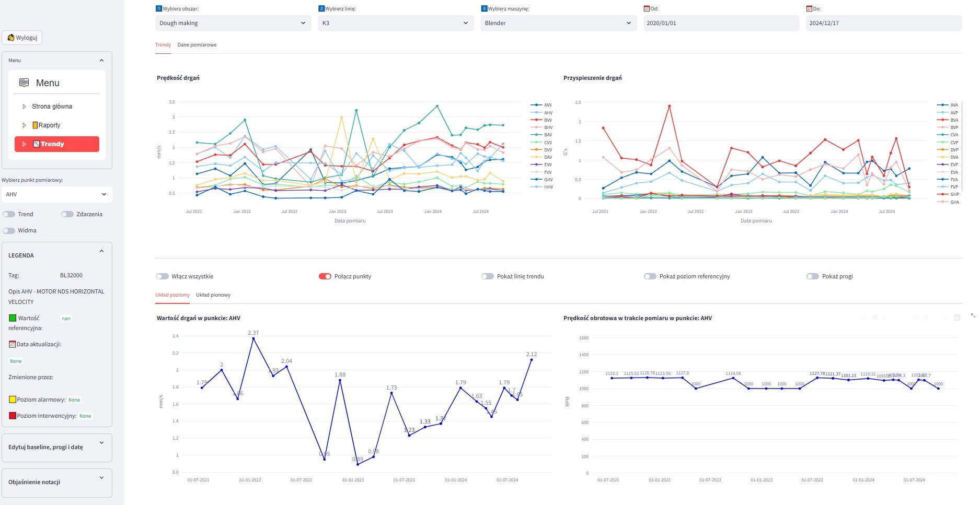Click AVV legend marker in velocity chart
The image size is (980, 505).
[536, 105]
